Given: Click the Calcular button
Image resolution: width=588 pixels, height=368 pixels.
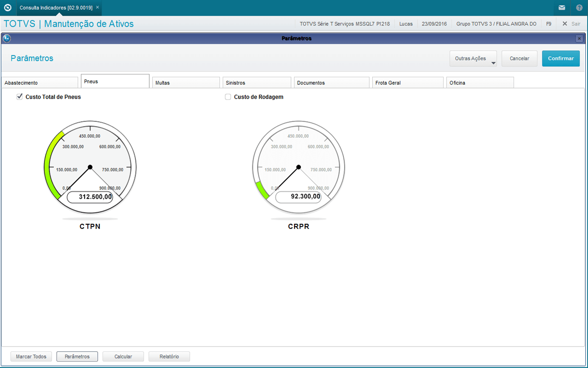Looking at the screenshot, I should (123, 357).
